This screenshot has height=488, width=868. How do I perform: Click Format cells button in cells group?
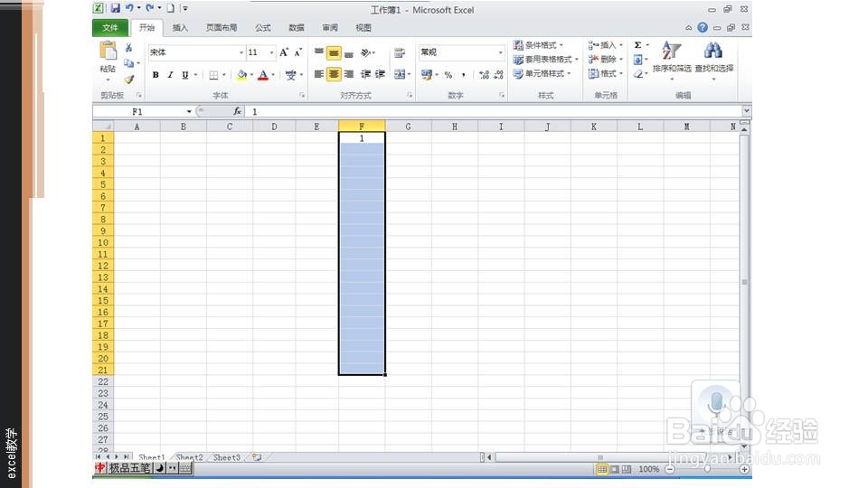click(606, 73)
